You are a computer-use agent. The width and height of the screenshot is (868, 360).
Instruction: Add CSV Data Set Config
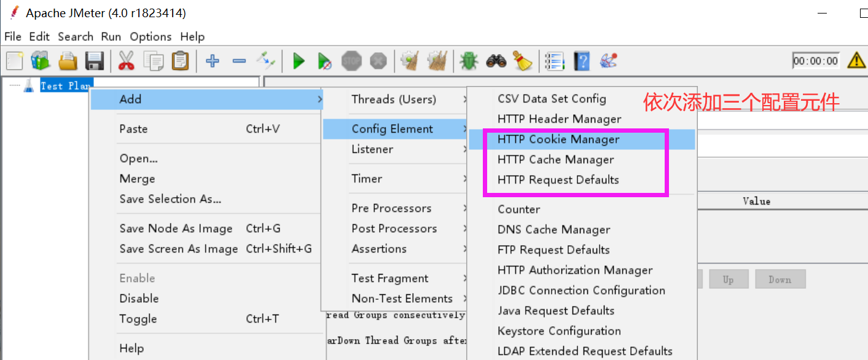click(582, 99)
